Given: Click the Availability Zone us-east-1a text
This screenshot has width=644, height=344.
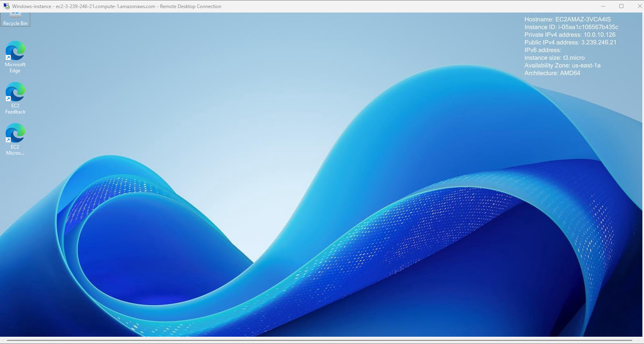Looking at the screenshot, I should pos(562,65).
